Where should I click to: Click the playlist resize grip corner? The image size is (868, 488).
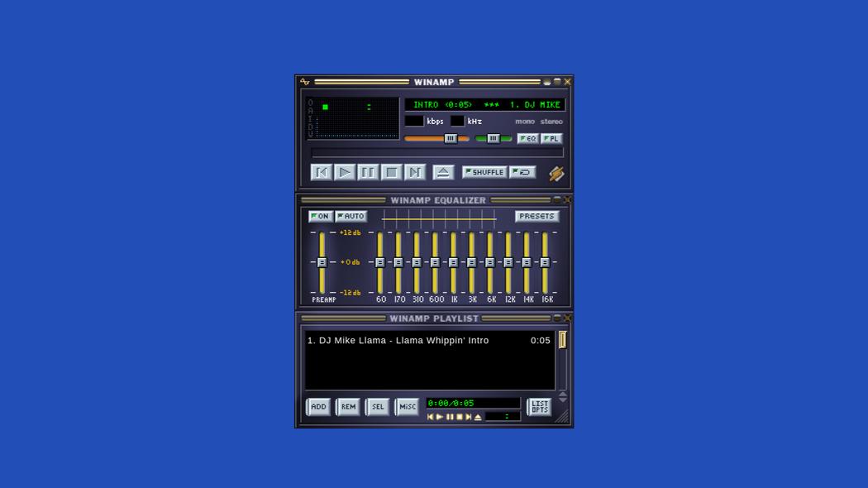(563, 417)
